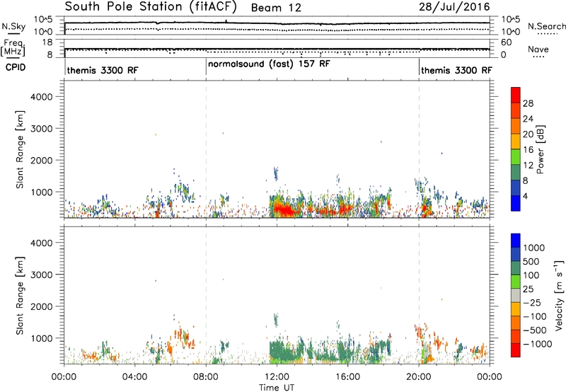Click the '2000' tick of the power panel
The width and height of the screenshot is (566, 392).
pos(42,160)
